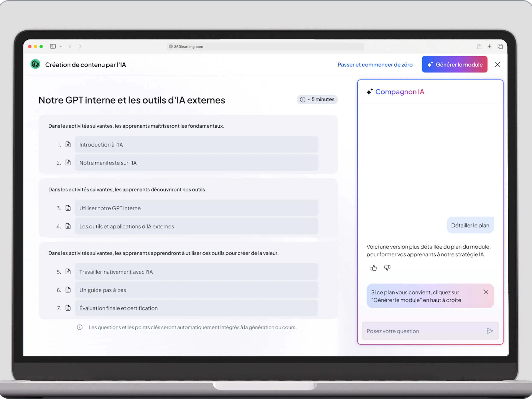The height and width of the screenshot is (399, 532).
Task: Add a new browser tab
Action: [x=489, y=46]
